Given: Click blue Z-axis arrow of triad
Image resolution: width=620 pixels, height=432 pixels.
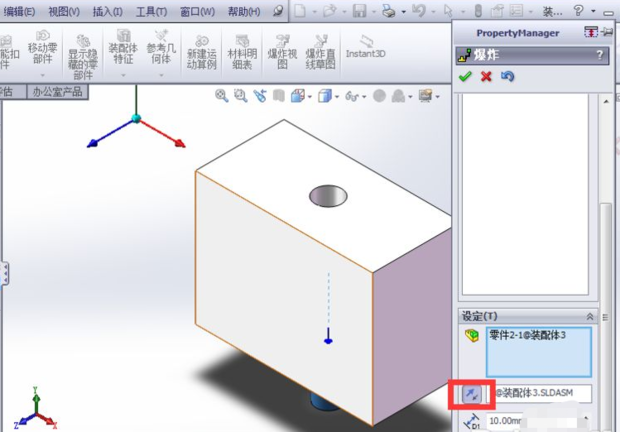Looking at the screenshot, I should pyautogui.click(x=93, y=143).
